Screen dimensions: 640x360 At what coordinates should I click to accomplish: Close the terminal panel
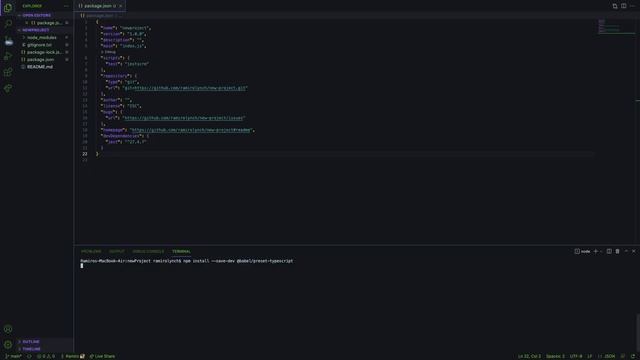point(633,251)
